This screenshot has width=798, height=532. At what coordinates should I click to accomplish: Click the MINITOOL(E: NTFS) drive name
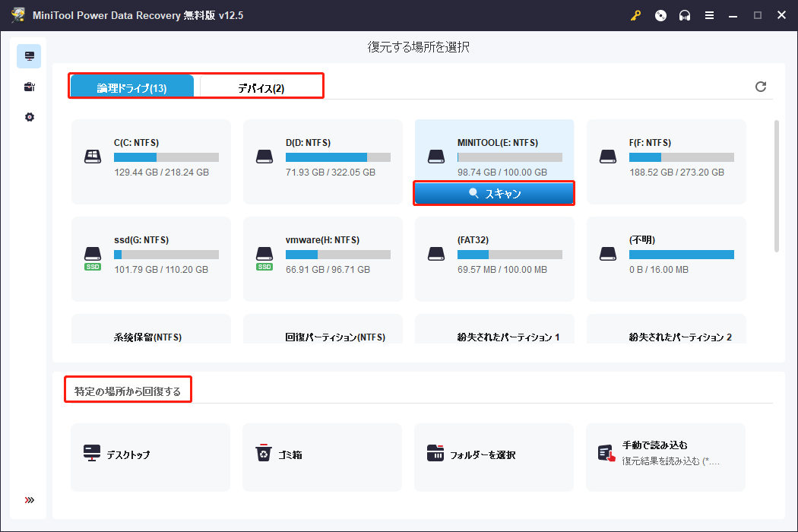click(498, 143)
